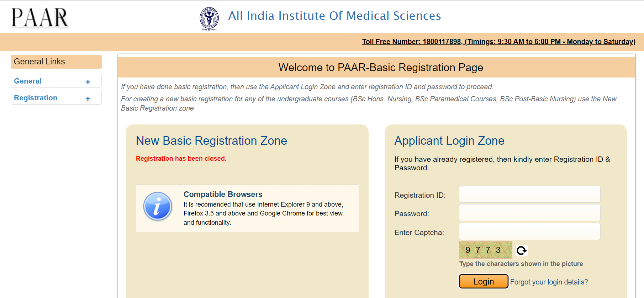Click the blue information icon
Viewport: 644px width, 298px height.
pyautogui.click(x=158, y=206)
